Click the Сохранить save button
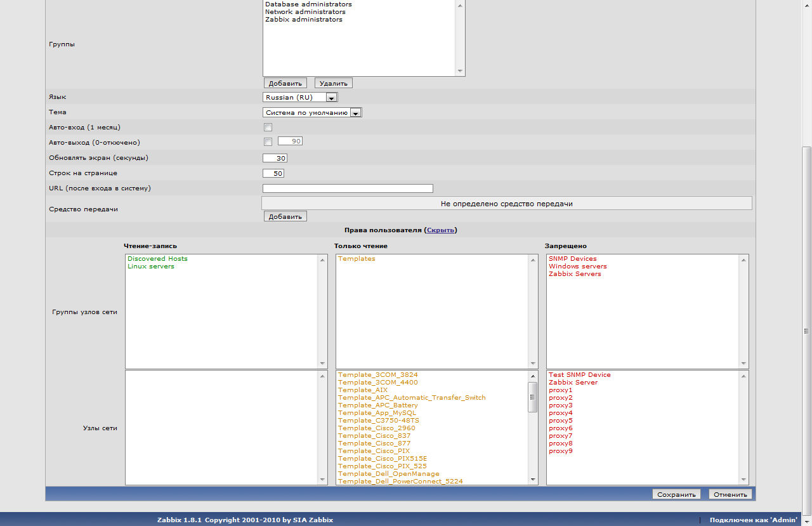The image size is (812, 526). (676, 494)
